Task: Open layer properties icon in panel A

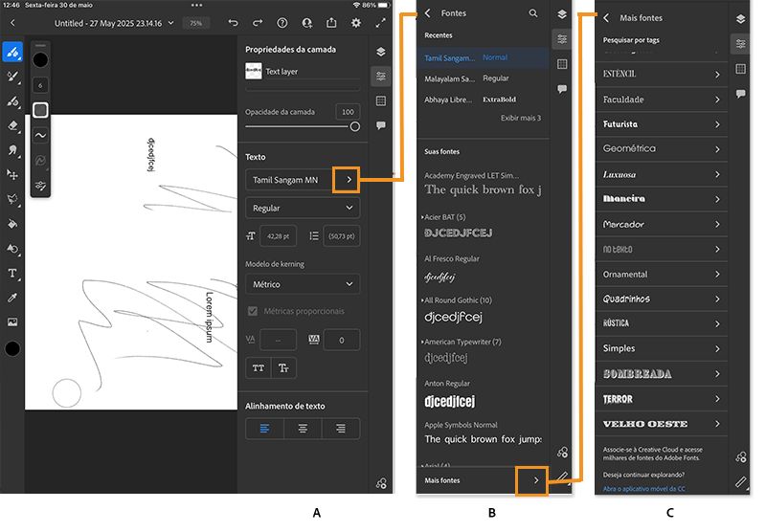Action: coord(381,77)
